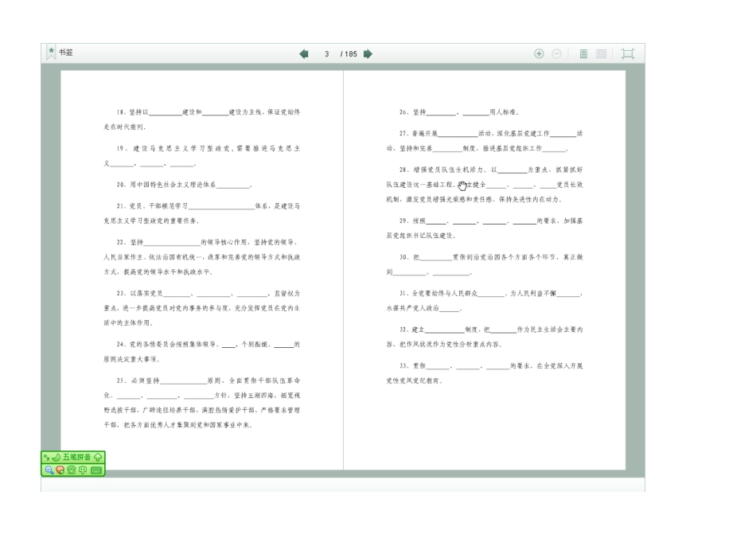Image resolution: width=756 pixels, height=535 pixels.
Task: Toggle half/full-width moon icon
Action: click(x=56, y=457)
